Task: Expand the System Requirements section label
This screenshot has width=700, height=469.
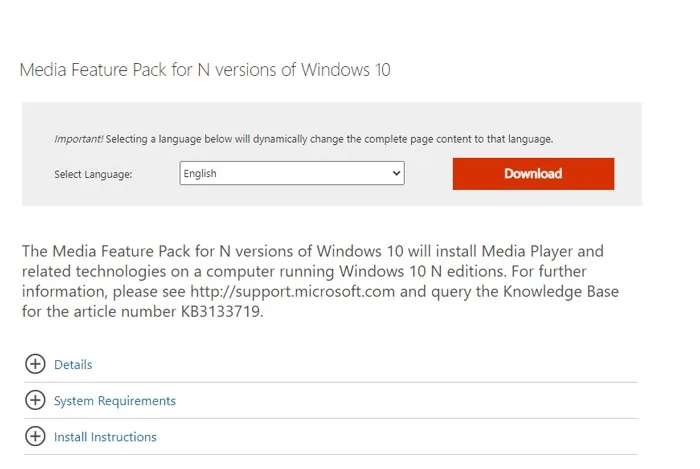Action: pos(114,401)
